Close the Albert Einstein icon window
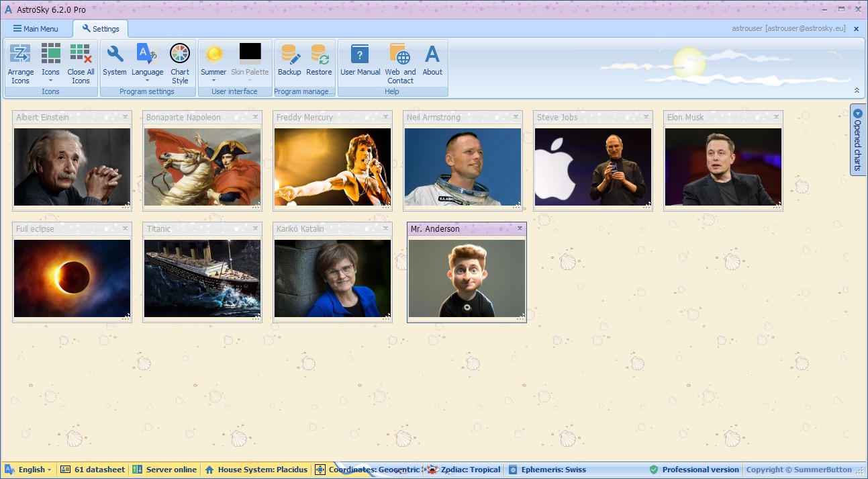 tap(125, 117)
